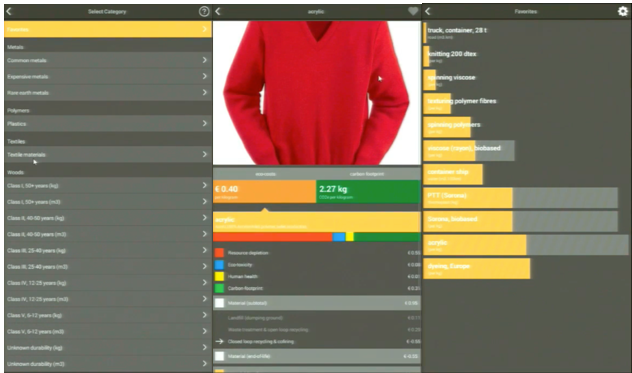This screenshot has width=632, height=373.
Task: Select the carbon footprint 2.27 kg tab
Action: pos(368,192)
